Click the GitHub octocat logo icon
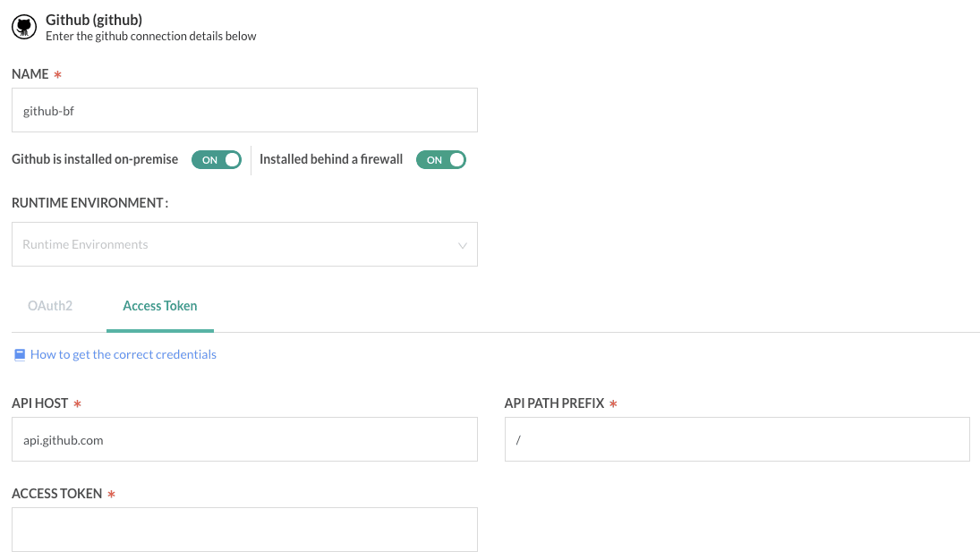This screenshot has height=560, width=980. click(x=24, y=27)
